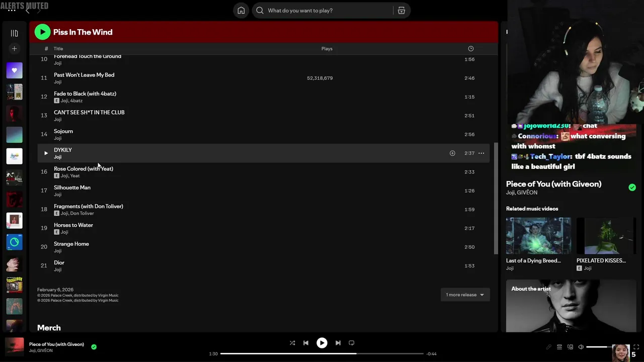Play the Piss In The Wind album
The height and width of the screenshot is (362, 644).
pos(42,32)
